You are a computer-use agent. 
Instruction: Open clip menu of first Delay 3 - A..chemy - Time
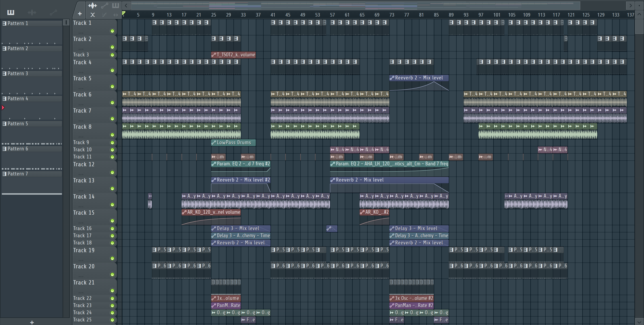click(x=214, y=236)
